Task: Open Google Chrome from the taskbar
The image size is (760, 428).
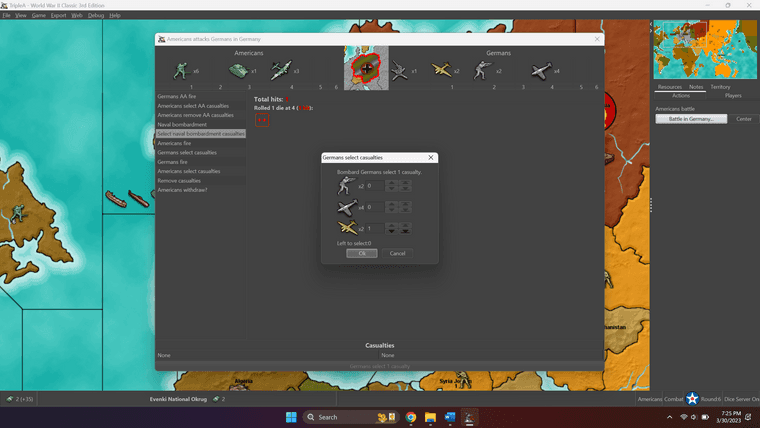Action: [411, 417]
